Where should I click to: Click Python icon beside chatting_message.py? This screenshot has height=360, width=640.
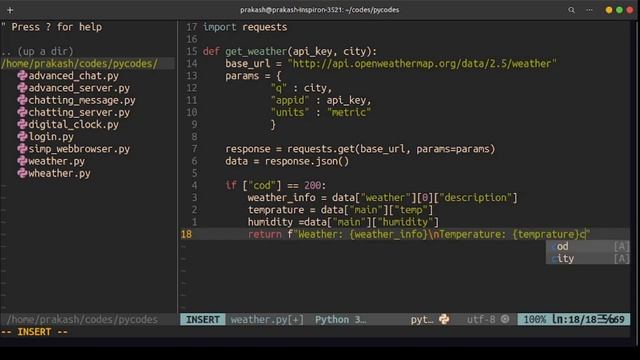click(x=22, y=100)
